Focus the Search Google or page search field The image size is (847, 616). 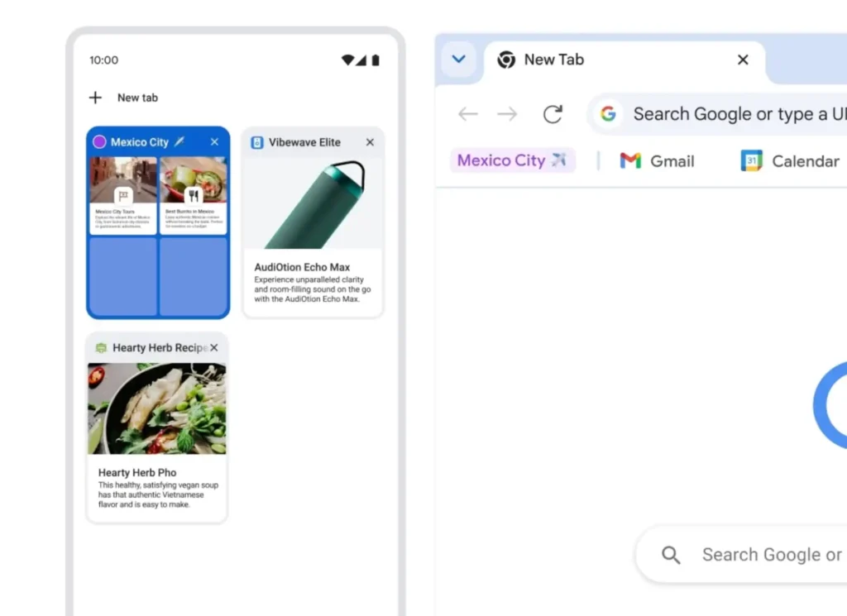pos(742,555)
